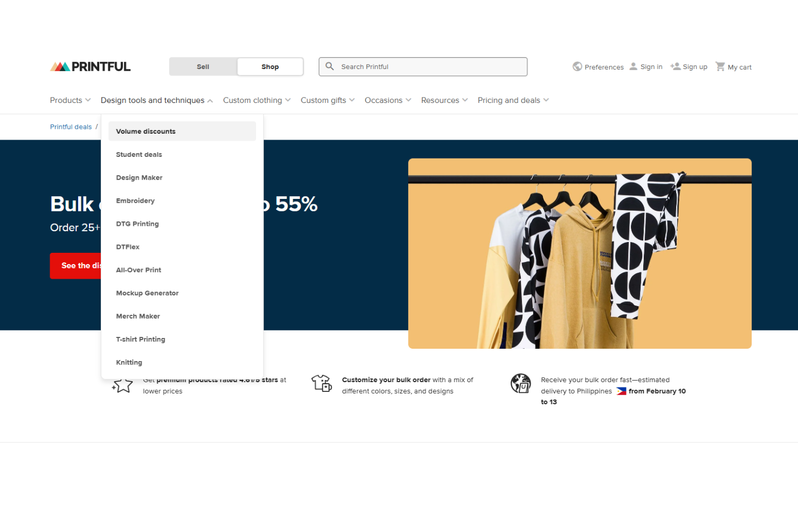798x532 pixels.
Task: Select Design Maker from the menu
Action: pos(139,177)
